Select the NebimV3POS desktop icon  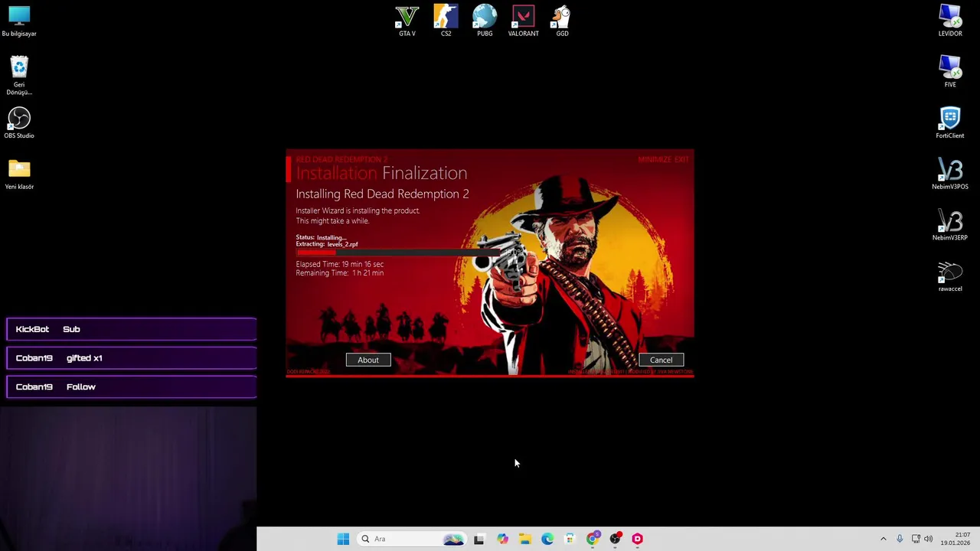[950, 174]
